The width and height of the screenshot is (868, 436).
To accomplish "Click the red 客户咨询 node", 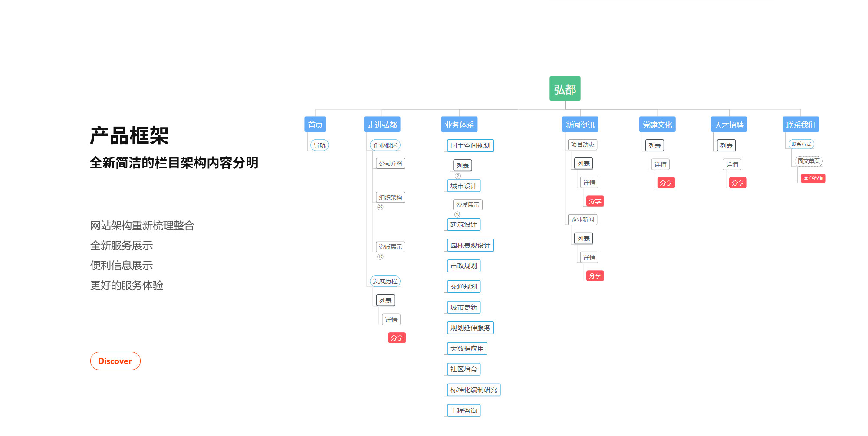I will 812,178.
